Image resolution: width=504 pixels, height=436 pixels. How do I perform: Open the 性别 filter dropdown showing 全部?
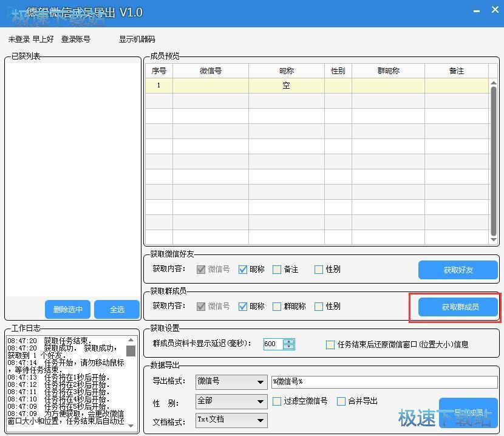(261, 401)
